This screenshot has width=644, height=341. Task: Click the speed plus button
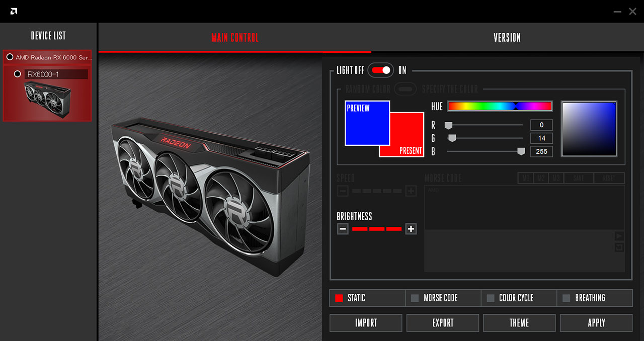point(411,191)
